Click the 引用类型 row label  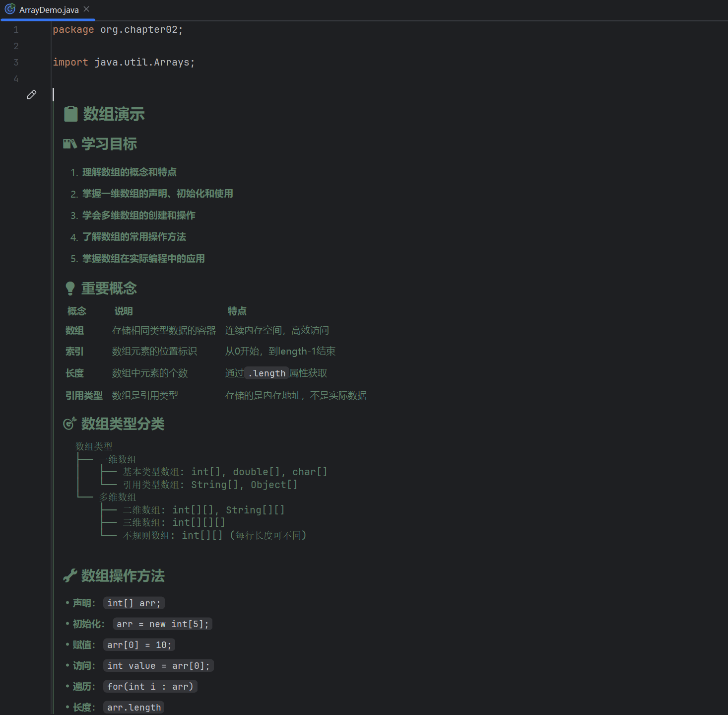point(84,396)
